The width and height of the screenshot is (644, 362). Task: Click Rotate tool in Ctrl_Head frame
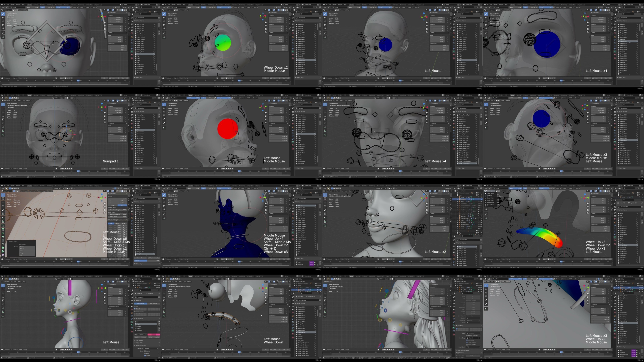tap(3, 297)
